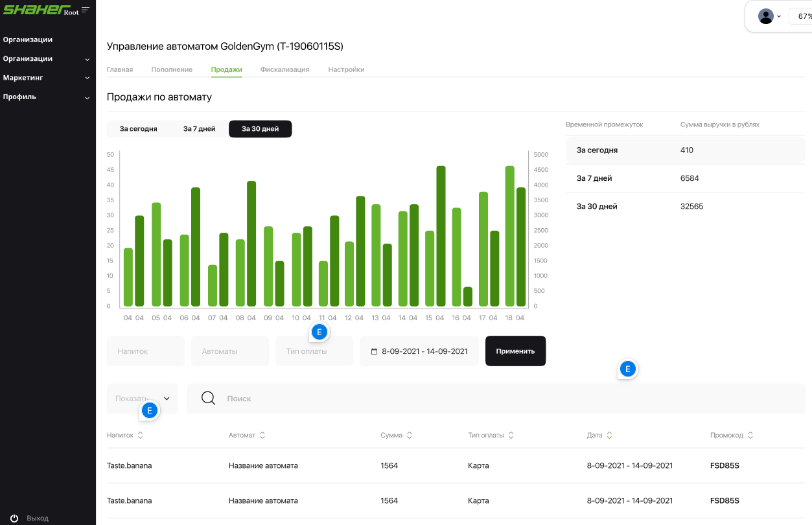Click the Управление автоматом GoldenGym page title
The width and height of the screenshot is (812, 525).
coord(225,47)
